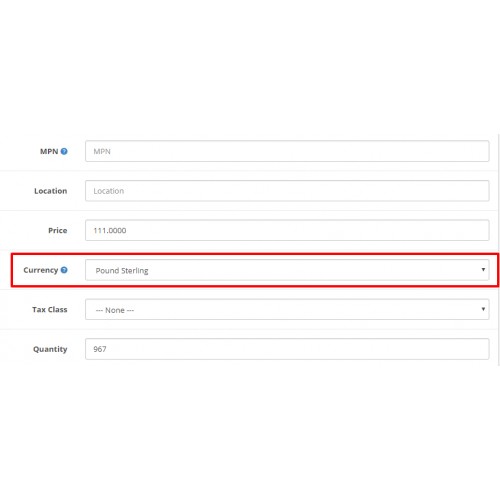Viewport: 500px width, 500px height.
Task: Click the 967 value in Quantity
Action: pos(100,349)
